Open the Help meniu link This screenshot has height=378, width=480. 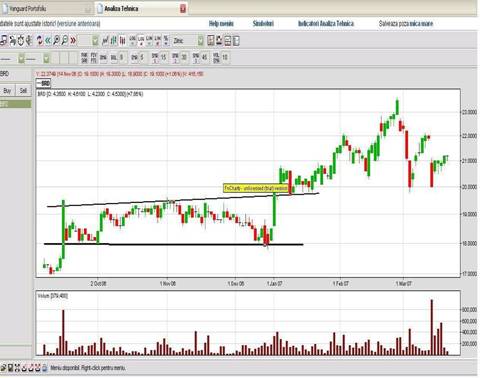click(221, 23)
